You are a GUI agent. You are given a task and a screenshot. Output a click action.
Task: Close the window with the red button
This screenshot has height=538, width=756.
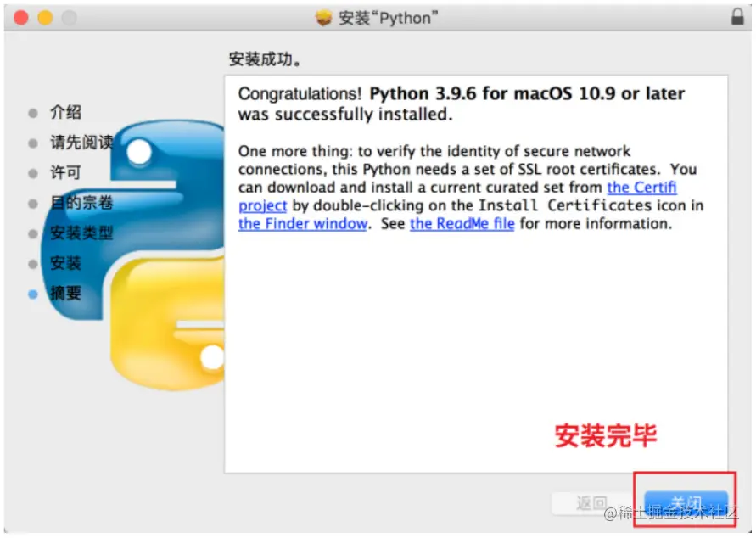(20, 18)
